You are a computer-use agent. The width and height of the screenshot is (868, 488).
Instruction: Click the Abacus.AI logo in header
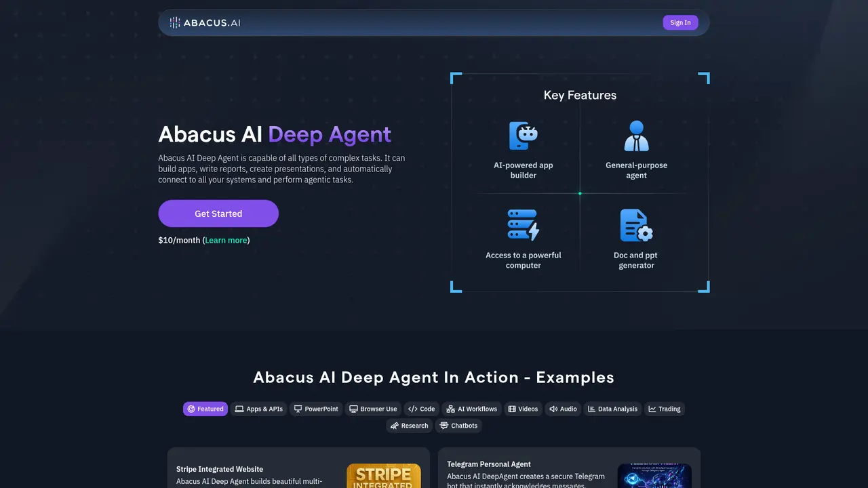(x=205, y=22)
